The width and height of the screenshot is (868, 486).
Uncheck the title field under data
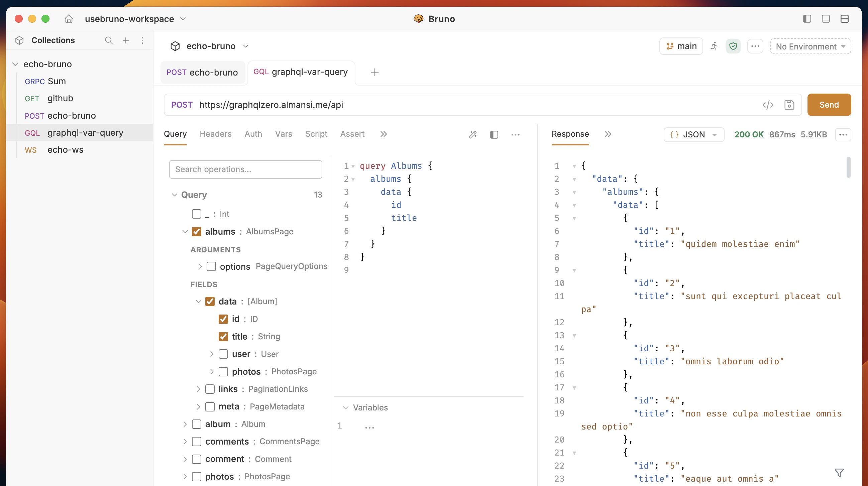pos(223,337)
